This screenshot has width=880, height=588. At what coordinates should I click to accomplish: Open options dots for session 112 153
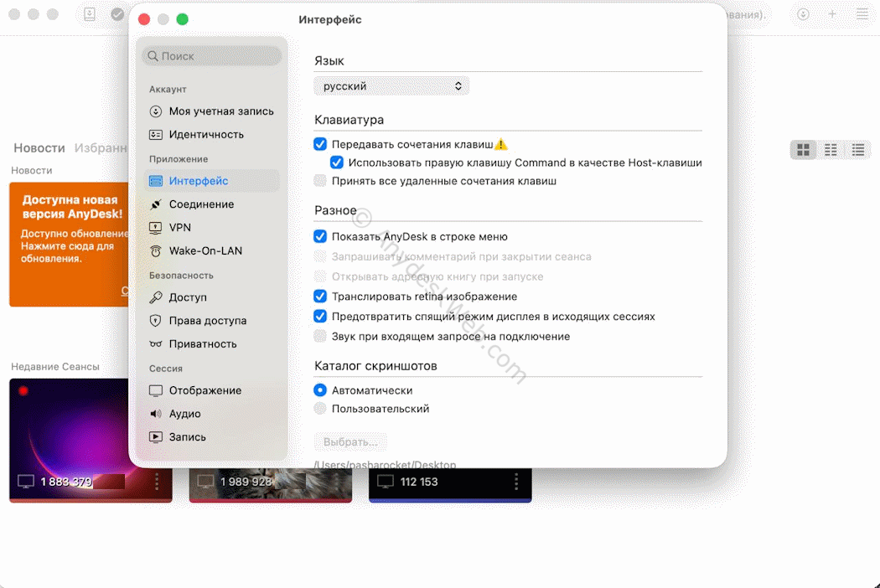coord(516,482)
